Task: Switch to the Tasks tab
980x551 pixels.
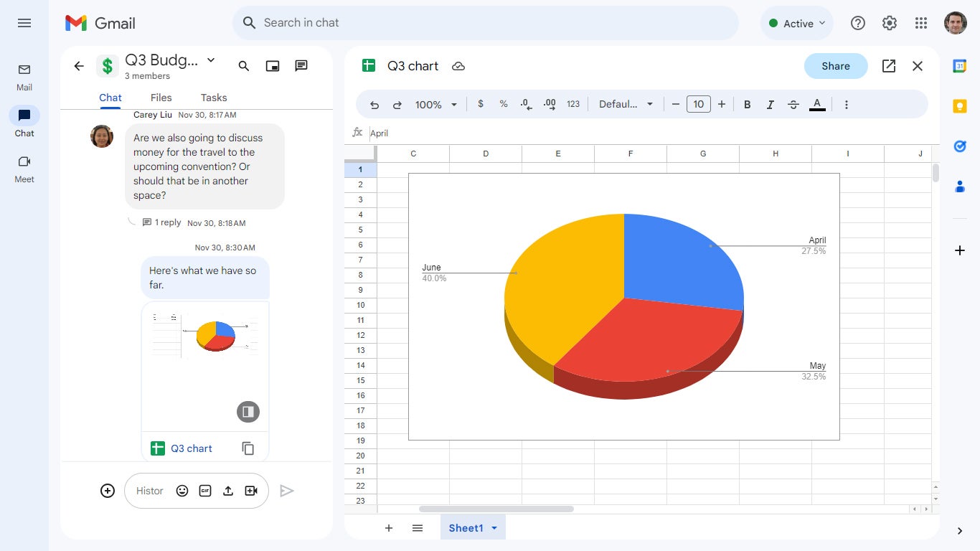Action: point(214,98)
